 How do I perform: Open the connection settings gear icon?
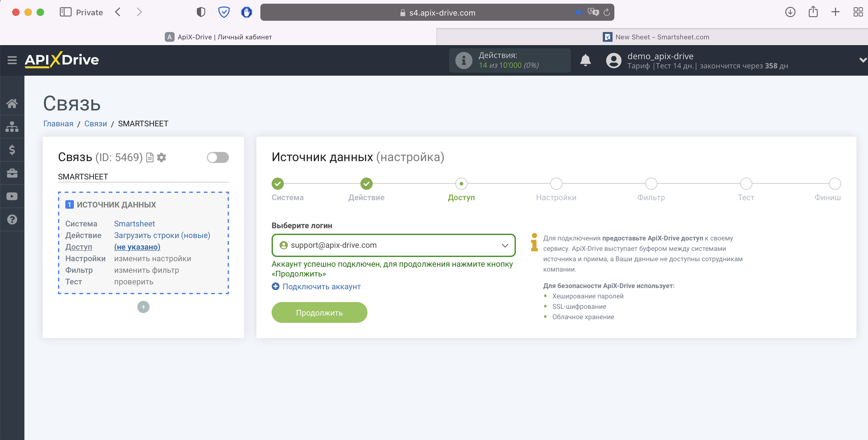point(162,157)
